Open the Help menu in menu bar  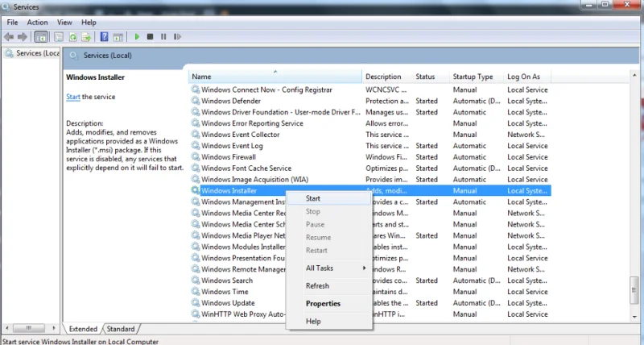pos(89,23)
